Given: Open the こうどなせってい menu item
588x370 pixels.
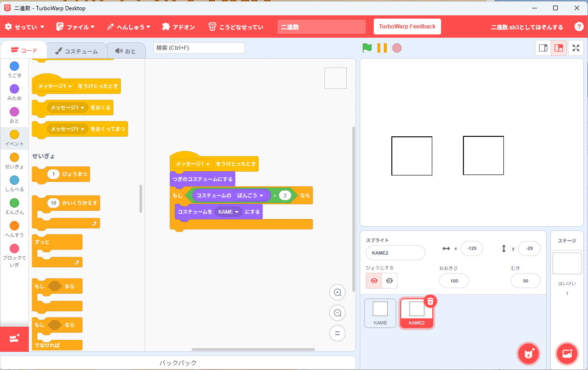Looking at the screenshot, I should coord(236,27).
